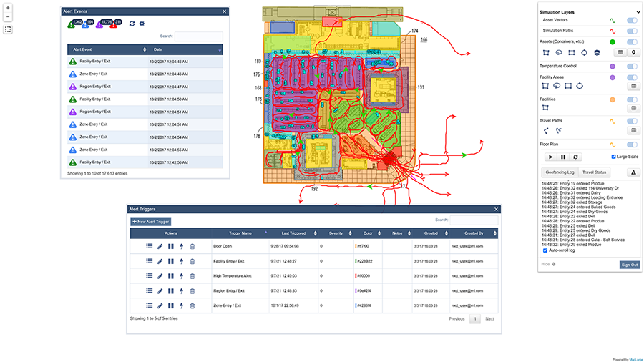This screenshot has height=362, width=644.
Task: Switch to the Travel Status tab
Action: (595, 172)
